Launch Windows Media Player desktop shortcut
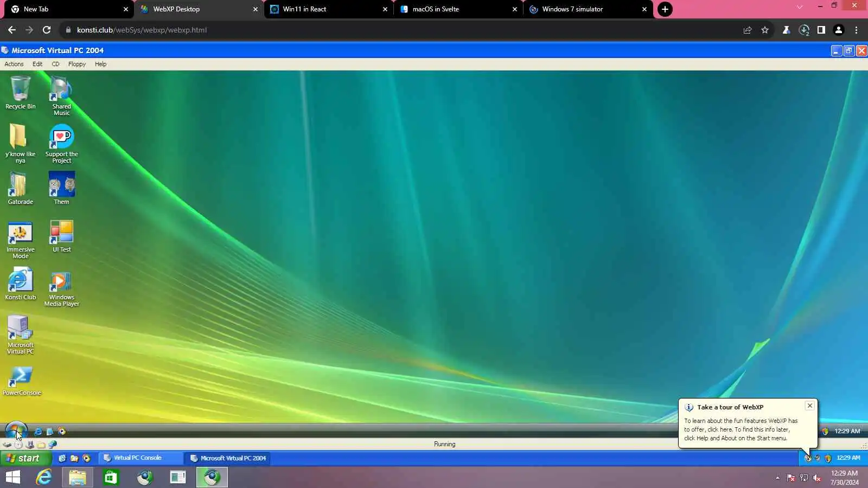The image size is (868, 488). 61,288
